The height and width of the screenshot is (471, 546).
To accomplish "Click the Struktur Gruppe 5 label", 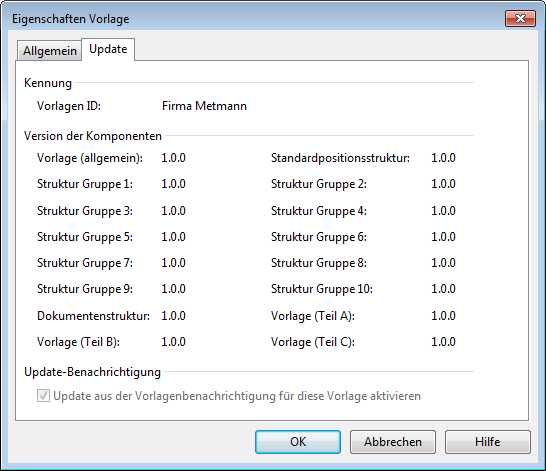I will (x=85, y=237).
